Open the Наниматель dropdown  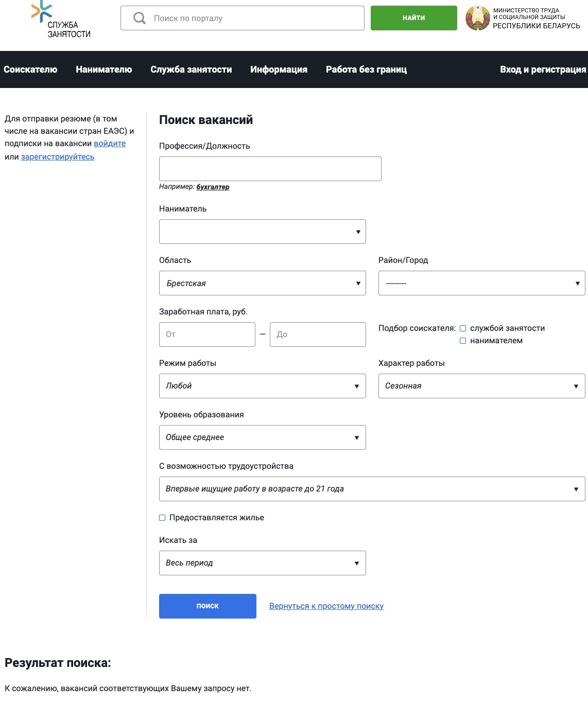click(x=262, y=232)
